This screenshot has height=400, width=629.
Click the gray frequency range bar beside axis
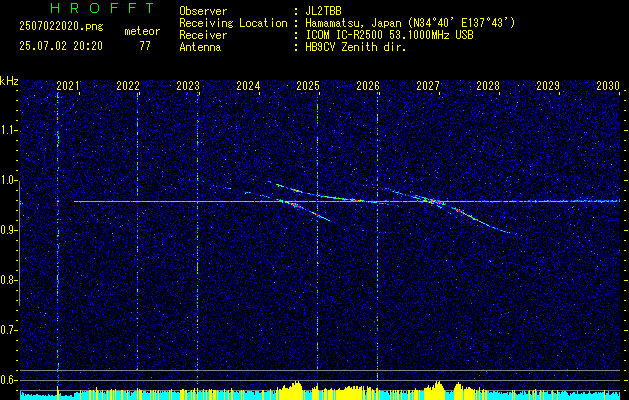pos(19,244)
